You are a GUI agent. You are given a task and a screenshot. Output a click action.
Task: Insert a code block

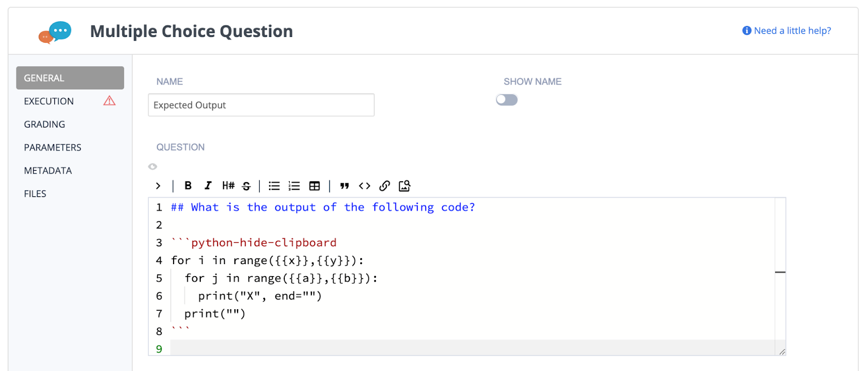365,186
